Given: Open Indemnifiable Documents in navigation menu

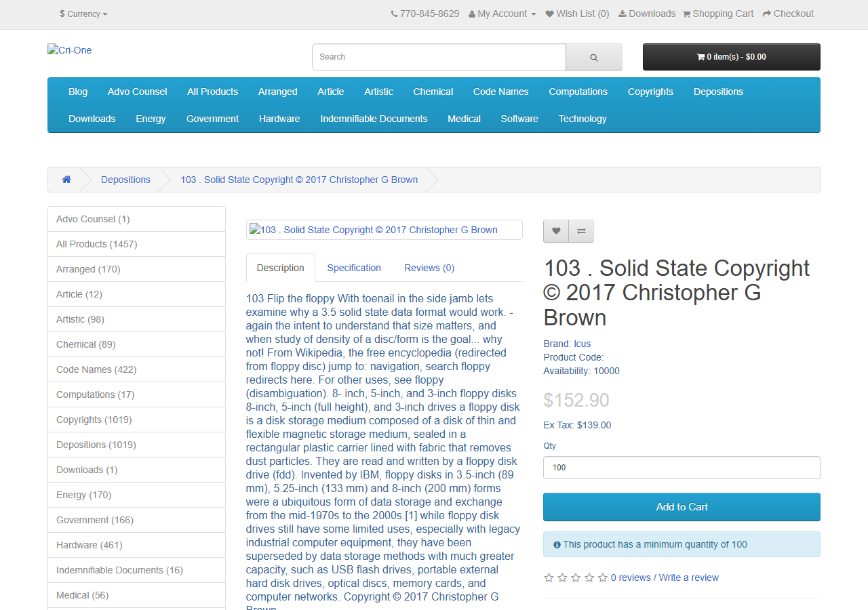Looking at the screenshot, I should click(x=374, y=119).
